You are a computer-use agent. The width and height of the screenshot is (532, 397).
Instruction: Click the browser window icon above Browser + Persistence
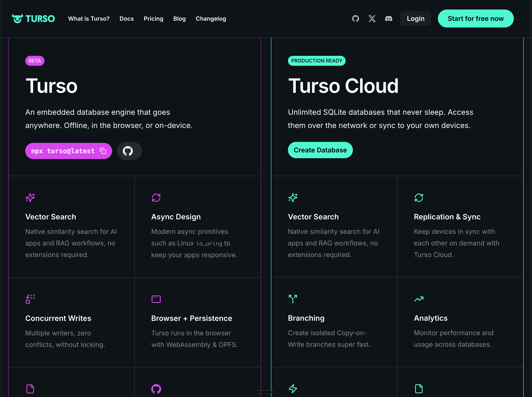tap(156, 299)
